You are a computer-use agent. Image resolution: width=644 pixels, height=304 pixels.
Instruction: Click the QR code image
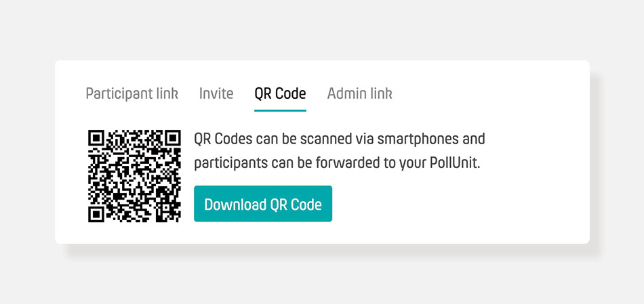click(134, 177)
